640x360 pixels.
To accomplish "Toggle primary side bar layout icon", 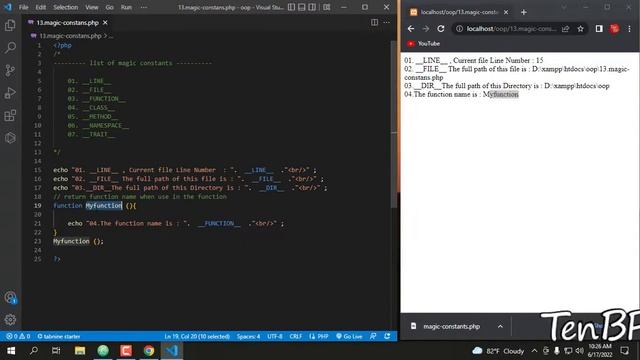I will click(291, 7).
